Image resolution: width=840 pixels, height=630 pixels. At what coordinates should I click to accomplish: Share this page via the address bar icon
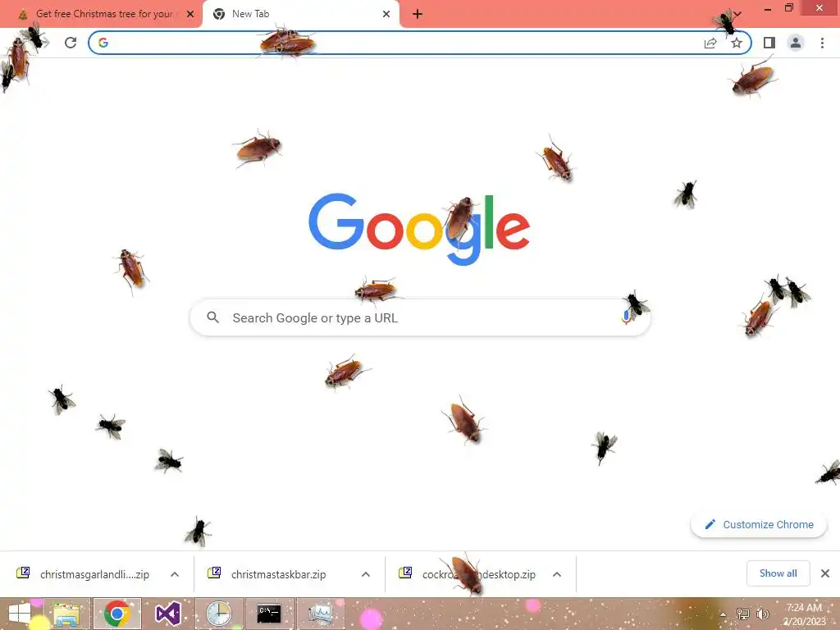pos(710,43)
